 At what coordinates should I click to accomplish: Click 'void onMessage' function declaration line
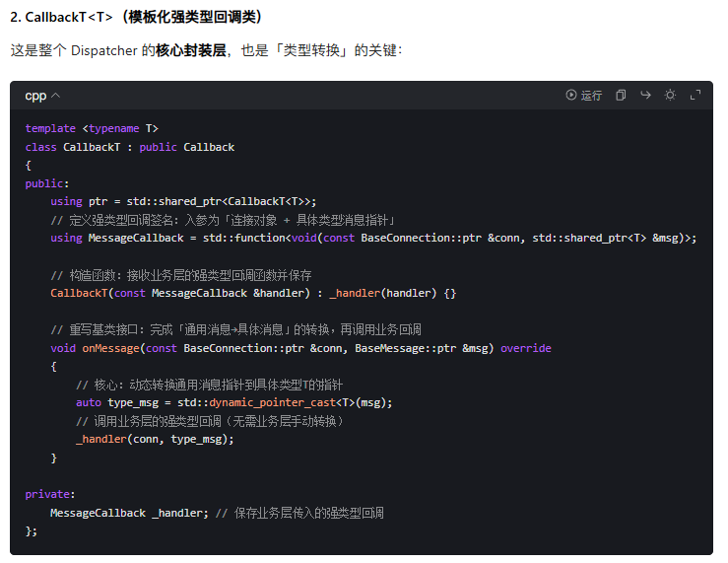300,348
